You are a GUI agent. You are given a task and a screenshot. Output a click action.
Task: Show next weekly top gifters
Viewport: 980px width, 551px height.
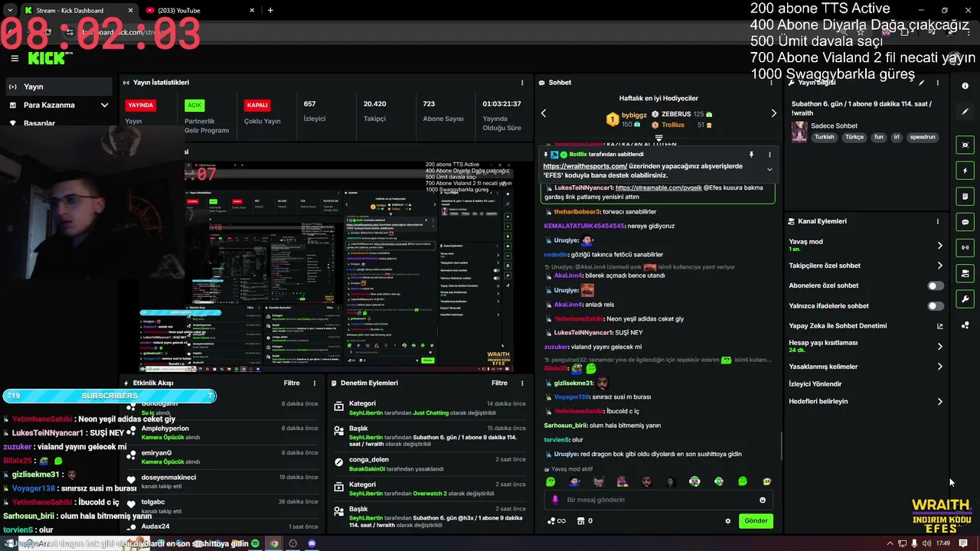[x=773, y=113]
